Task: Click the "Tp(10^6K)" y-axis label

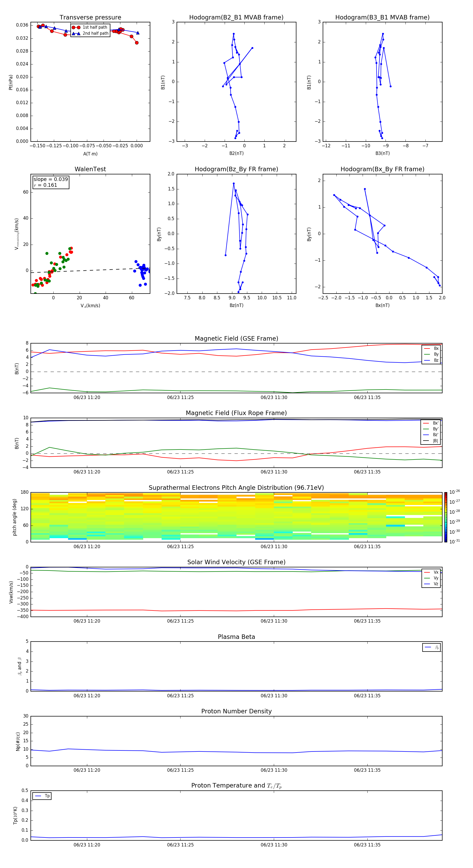Action: coord(16,815)
